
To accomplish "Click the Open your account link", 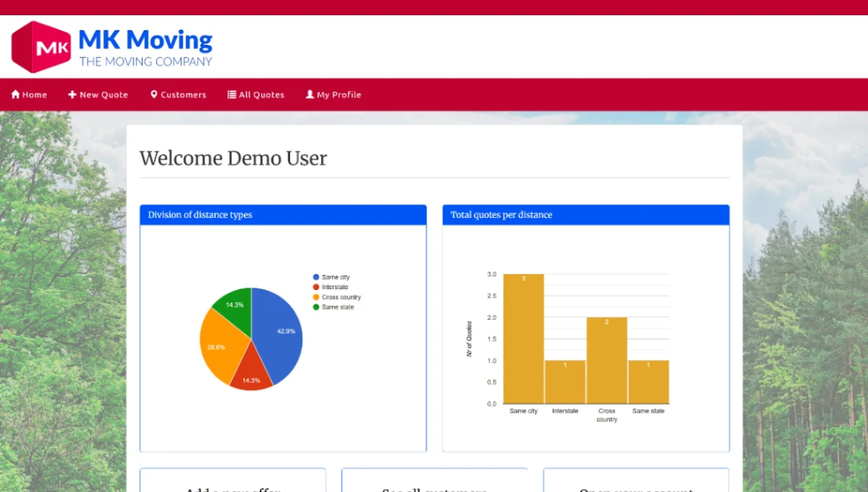I will pos(636,489).
